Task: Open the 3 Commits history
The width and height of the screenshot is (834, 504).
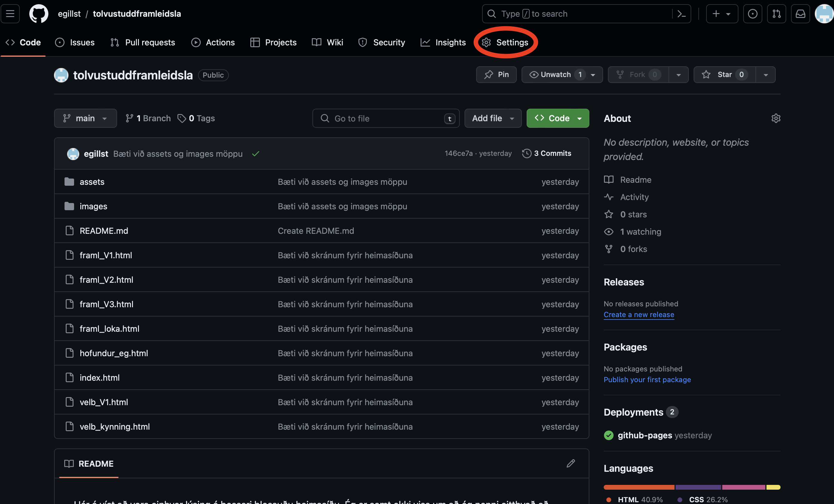Action: point(547,153)
